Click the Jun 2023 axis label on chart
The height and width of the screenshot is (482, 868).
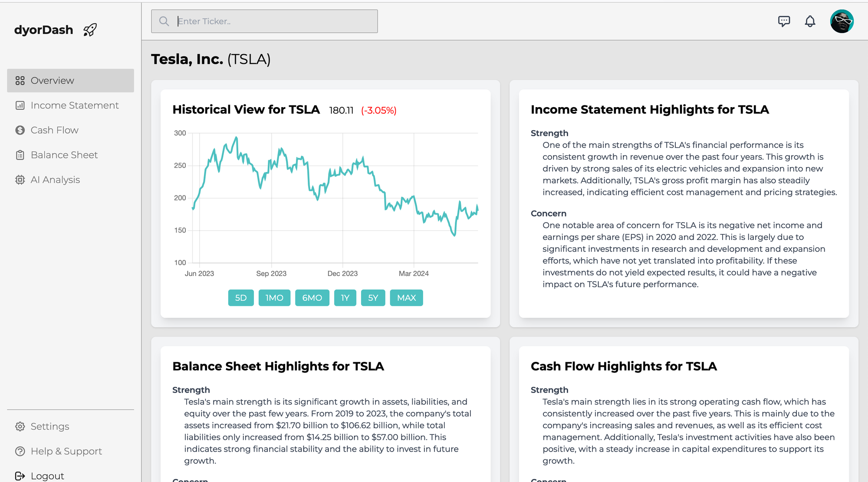[x=199, y=273]
